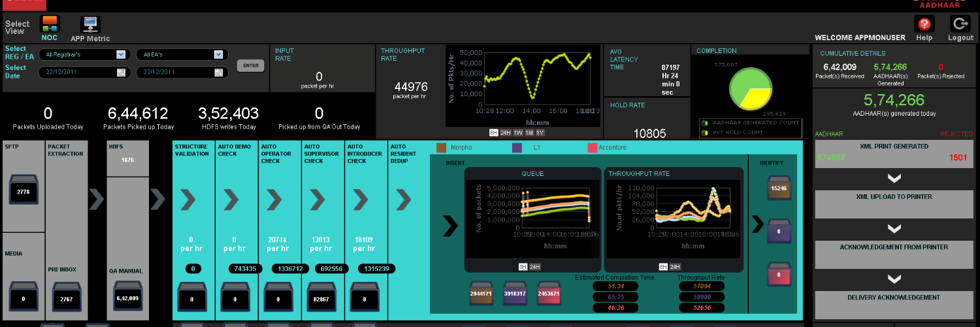Click the Morpho brown legend swatch
Image resolution: width=980 pixels, height=327 pixels.
(x=441, y=148)
